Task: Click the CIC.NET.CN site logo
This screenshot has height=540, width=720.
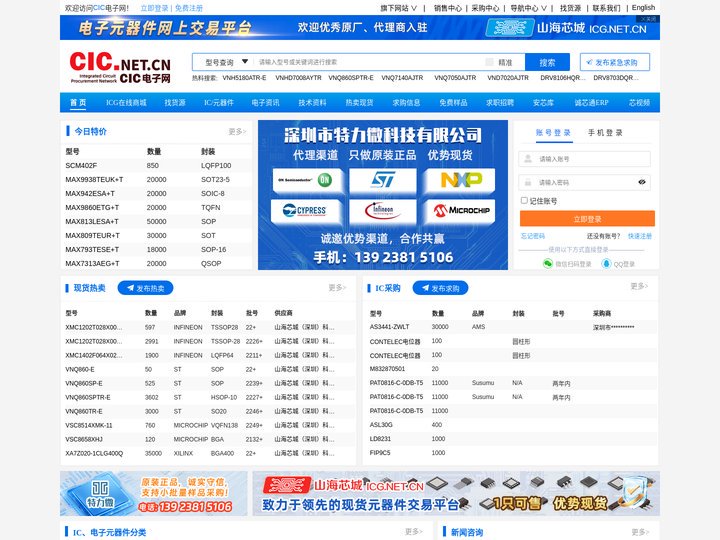Action: tap(120, 68)
